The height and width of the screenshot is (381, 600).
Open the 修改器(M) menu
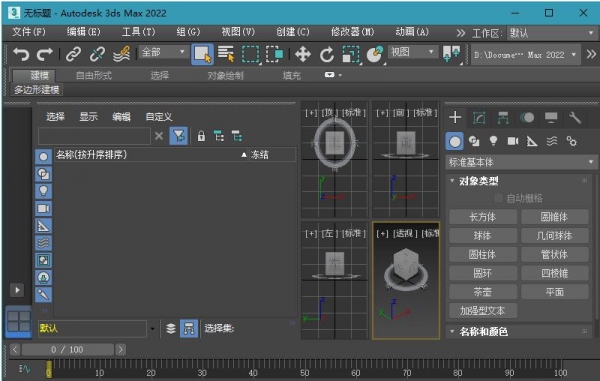(x=352, y=32)
